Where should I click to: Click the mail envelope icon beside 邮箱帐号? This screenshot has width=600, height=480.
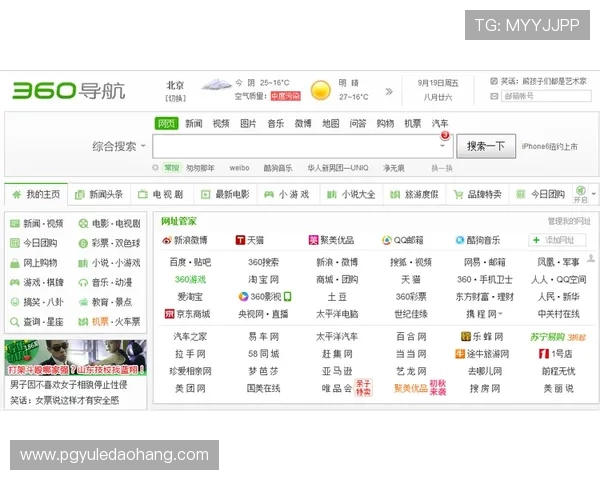coord(494,96)
